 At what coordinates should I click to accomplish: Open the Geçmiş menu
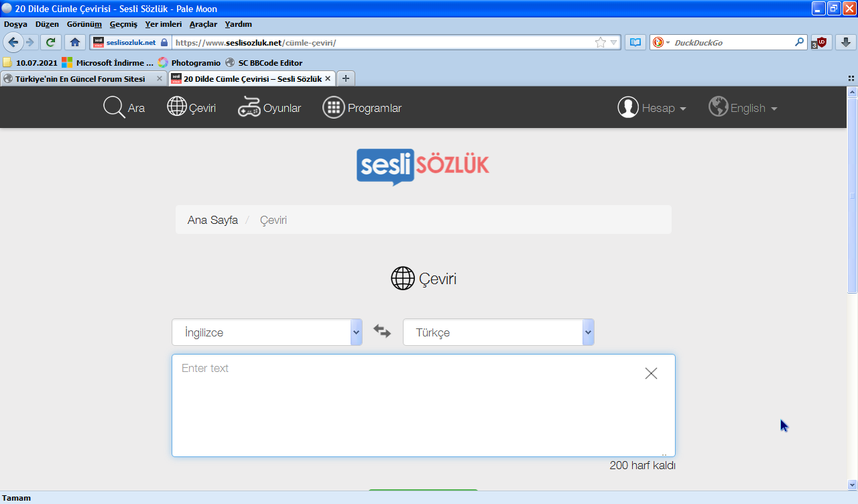coord(123,24)
